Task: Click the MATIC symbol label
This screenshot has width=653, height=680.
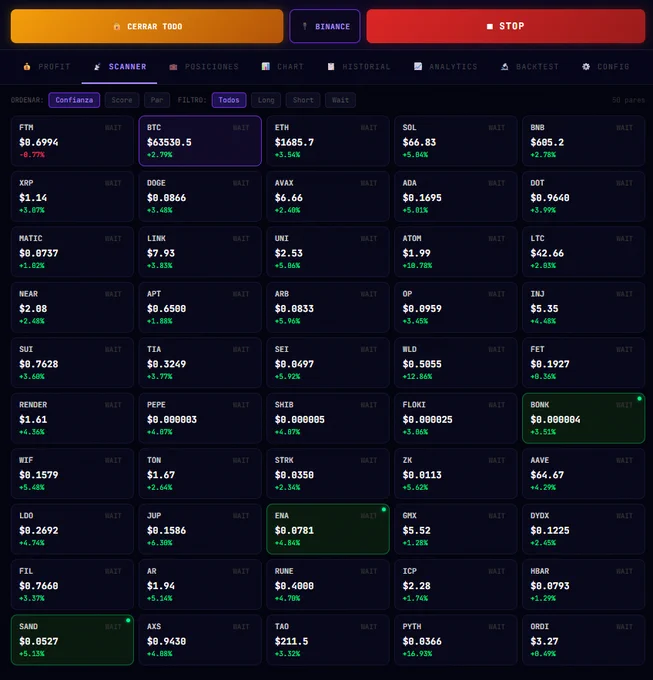Action: click(x=30, y=239)
